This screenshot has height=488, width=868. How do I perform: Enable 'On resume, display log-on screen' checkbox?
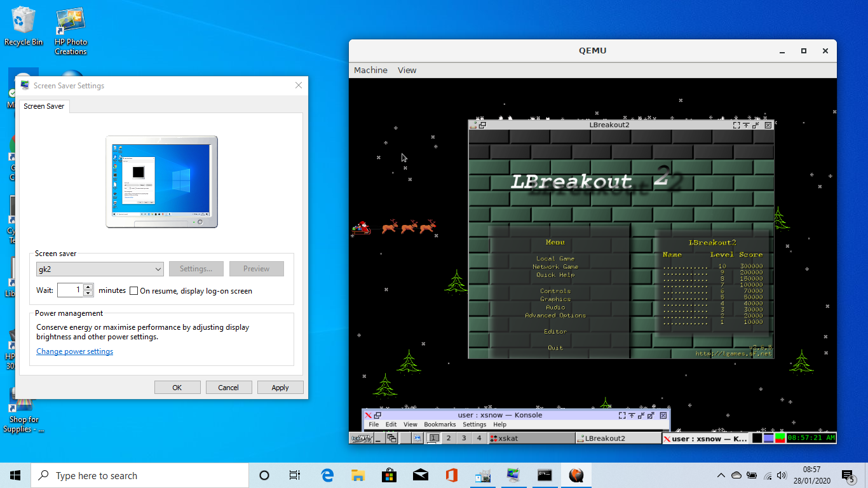134,291
